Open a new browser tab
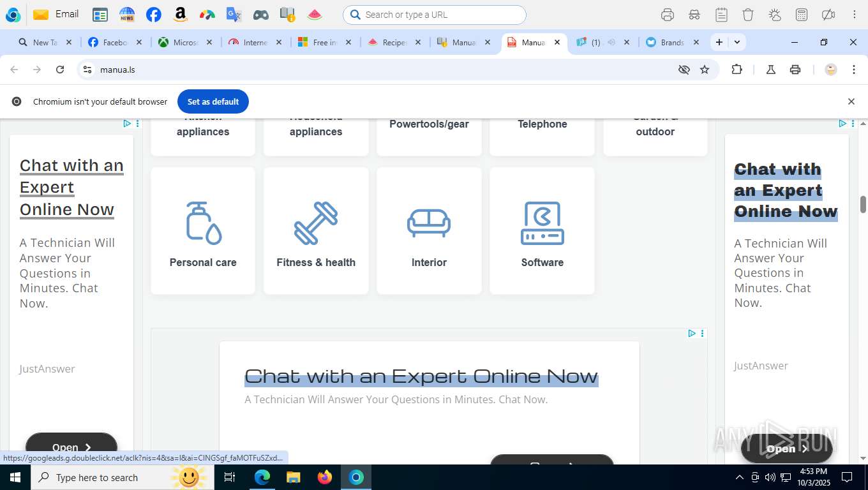 [x=719, y=42]
